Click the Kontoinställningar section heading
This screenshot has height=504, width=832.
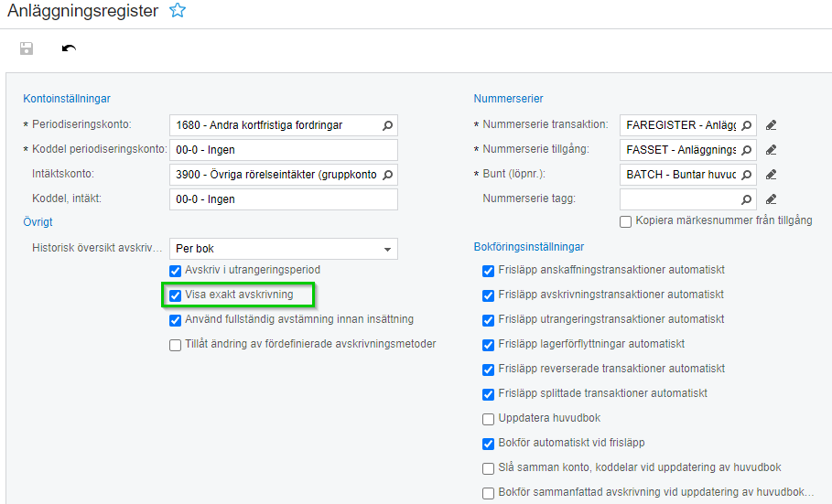67,99
